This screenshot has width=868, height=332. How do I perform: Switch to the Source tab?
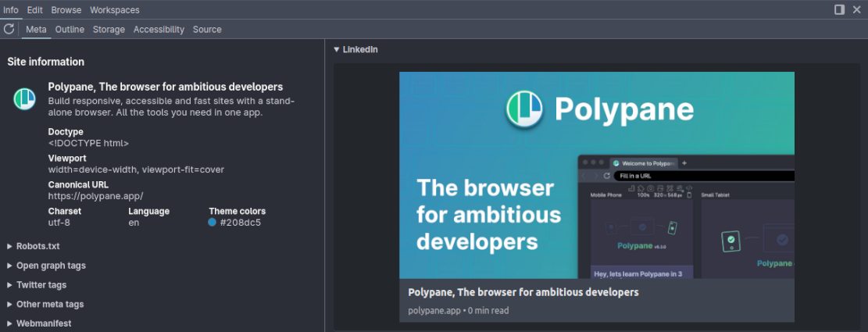click(207, 30)
